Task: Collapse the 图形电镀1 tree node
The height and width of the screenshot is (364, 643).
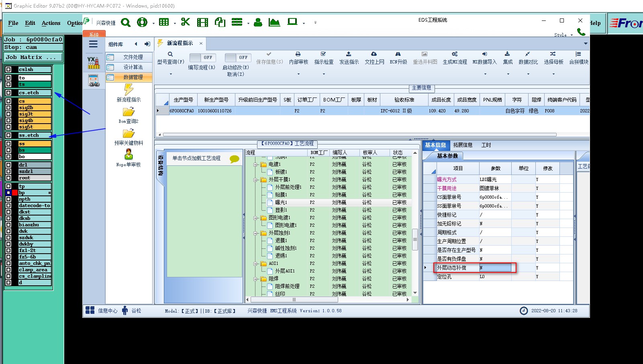Action: 256,218
